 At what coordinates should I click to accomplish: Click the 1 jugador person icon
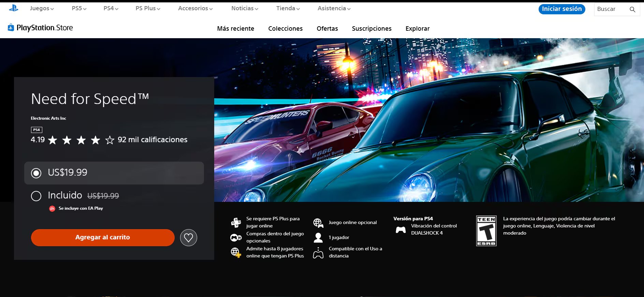coord(318,237)
